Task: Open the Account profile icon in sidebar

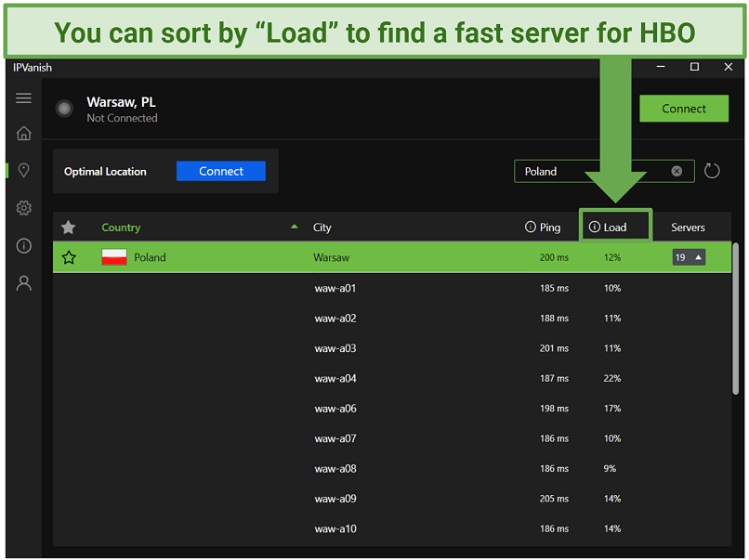Action: (x=23, y=283)
